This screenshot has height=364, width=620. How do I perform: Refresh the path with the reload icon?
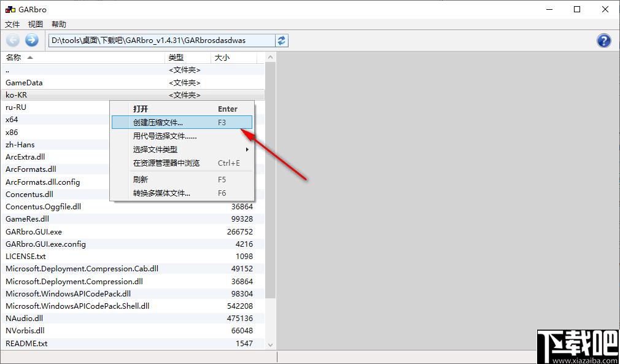point(282,41)
